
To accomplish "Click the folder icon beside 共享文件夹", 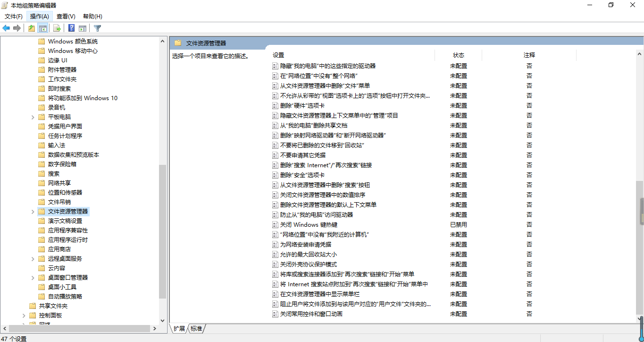I will coord(33,306).
